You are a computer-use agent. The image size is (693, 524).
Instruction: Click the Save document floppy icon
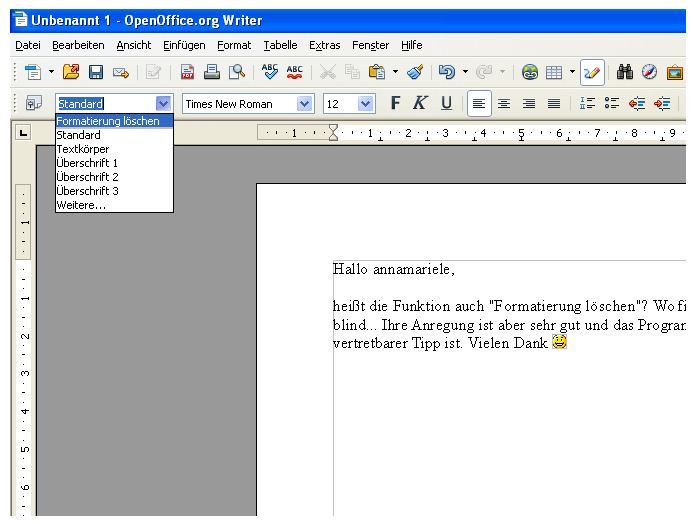tap(96, 72)
